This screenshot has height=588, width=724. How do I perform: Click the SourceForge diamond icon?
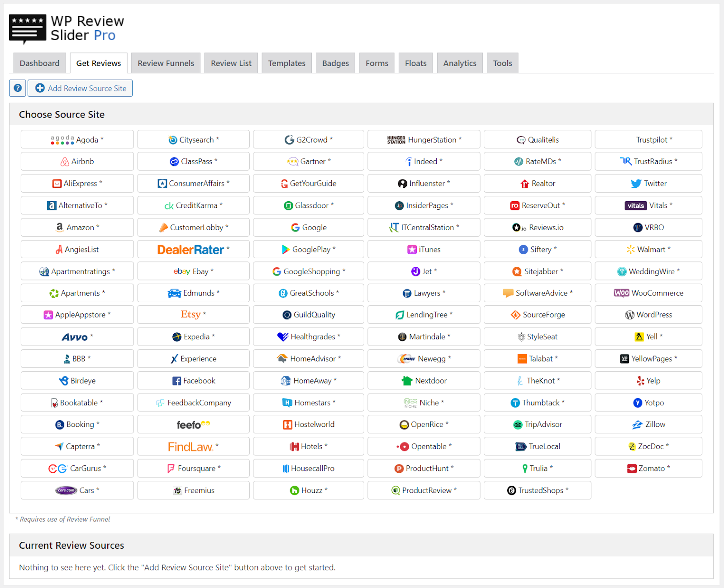516,315
